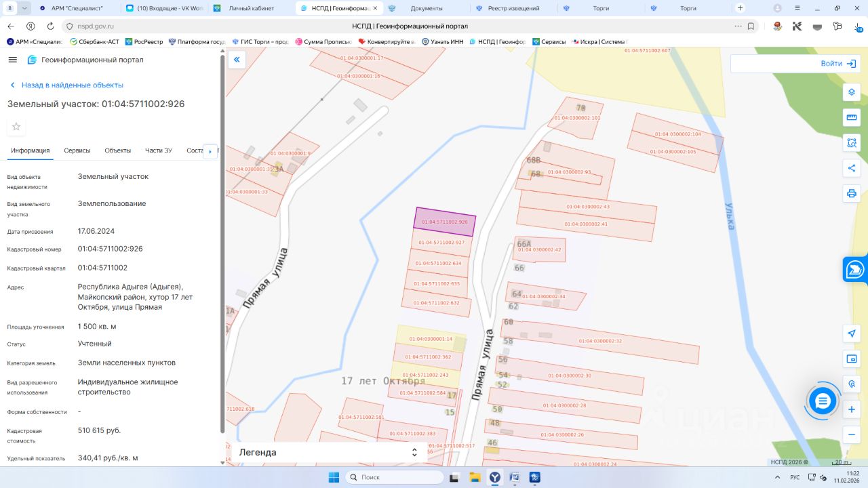This screenshot has width=868, height=488.
Task: Switch to the Документы browser tab
Action: click(426, 8)
